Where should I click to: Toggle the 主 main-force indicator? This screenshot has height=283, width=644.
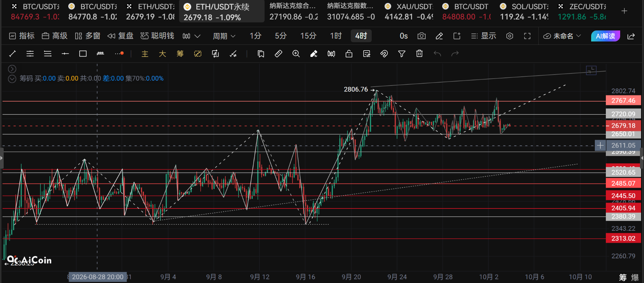coord(145,54)
